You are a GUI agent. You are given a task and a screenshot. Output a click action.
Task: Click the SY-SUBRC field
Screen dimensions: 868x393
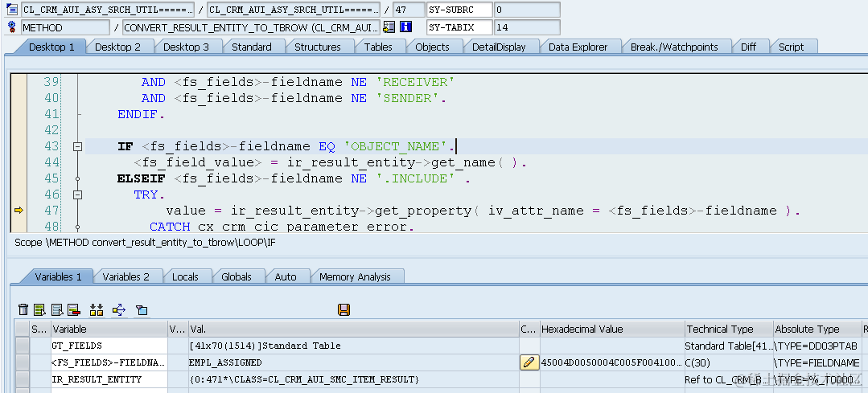(x=459, y=10)
